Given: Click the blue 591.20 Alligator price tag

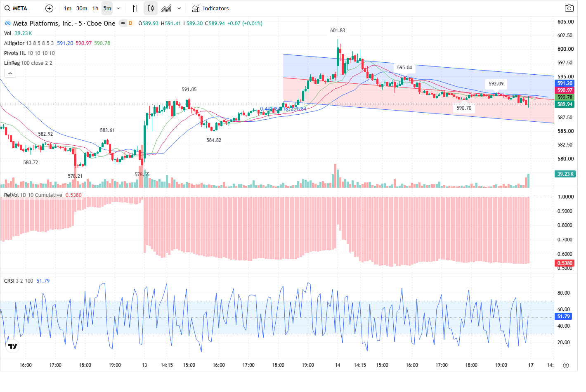Looking at the screenshot, I should coord(565,83).
